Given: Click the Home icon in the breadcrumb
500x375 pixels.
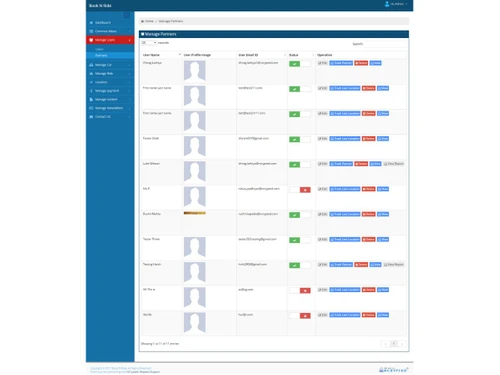Looking at the screenshot, I should tap(142, 21).
